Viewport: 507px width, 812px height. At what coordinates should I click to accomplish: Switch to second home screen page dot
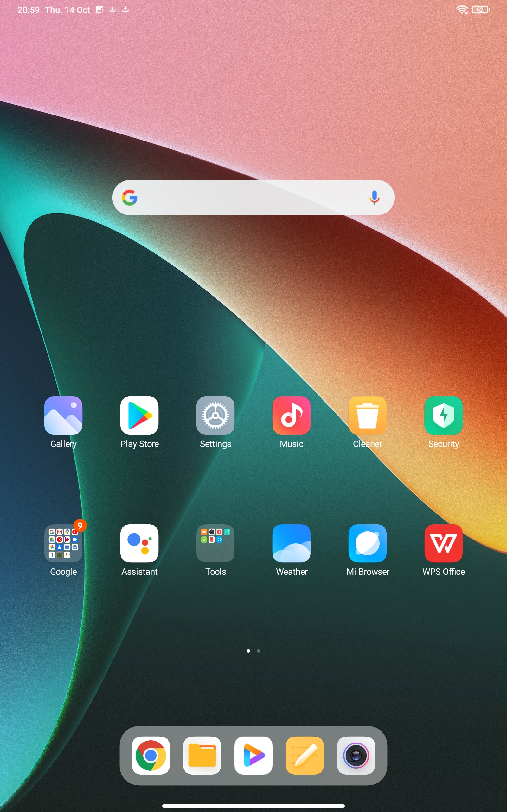click(259, 651)
